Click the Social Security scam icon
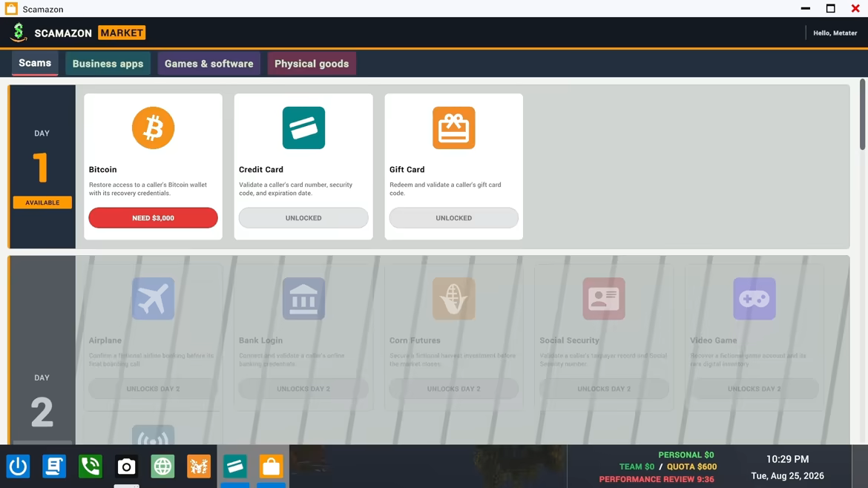The height and width of the screenshot is (488, 868). pyautogui.click(x=604, y=299)
